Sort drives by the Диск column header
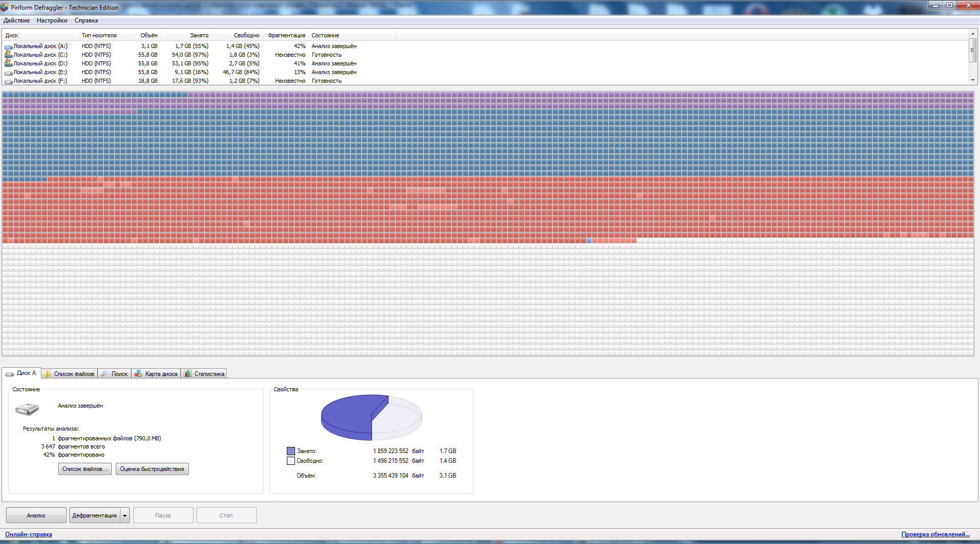The image size is (980, 544). (x=40, y=35)
